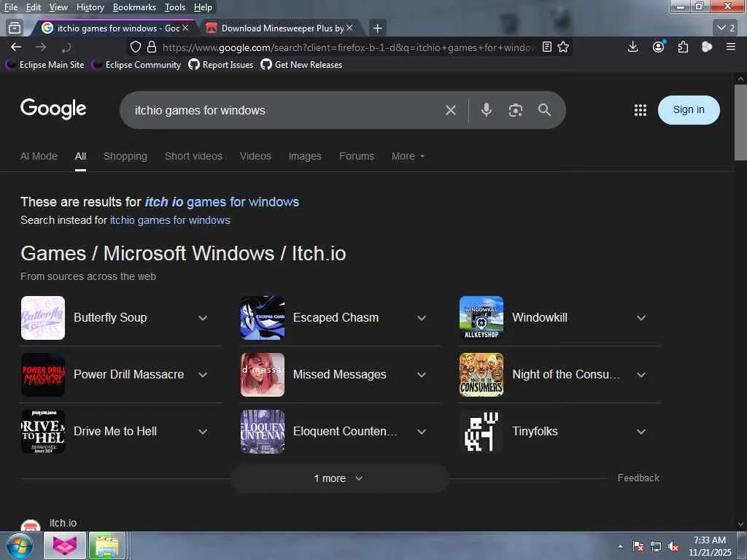The height and width of the screenshot is (560, 747).
Task: Open the Firefox hamburger application menu
Action: (x=730, y=47)
